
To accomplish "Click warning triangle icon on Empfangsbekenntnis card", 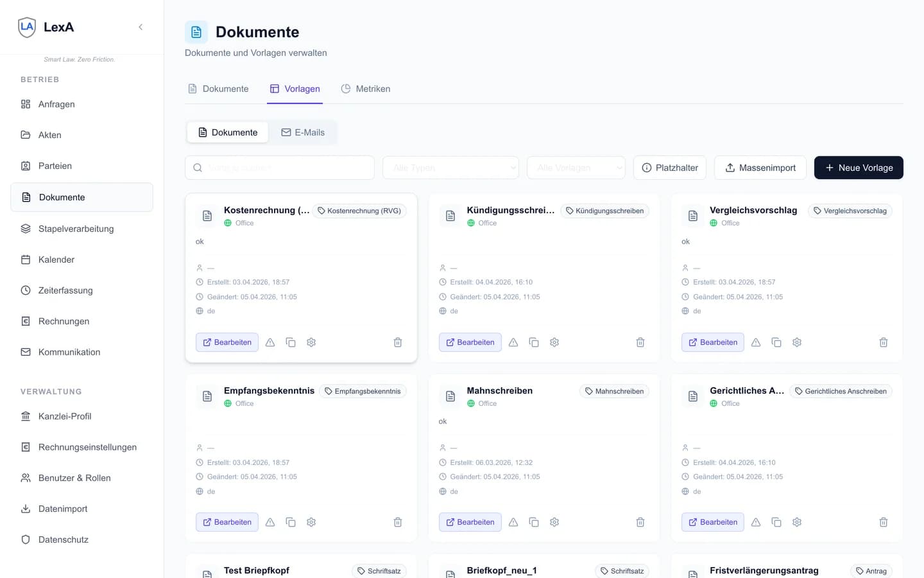I will (270, 522).
